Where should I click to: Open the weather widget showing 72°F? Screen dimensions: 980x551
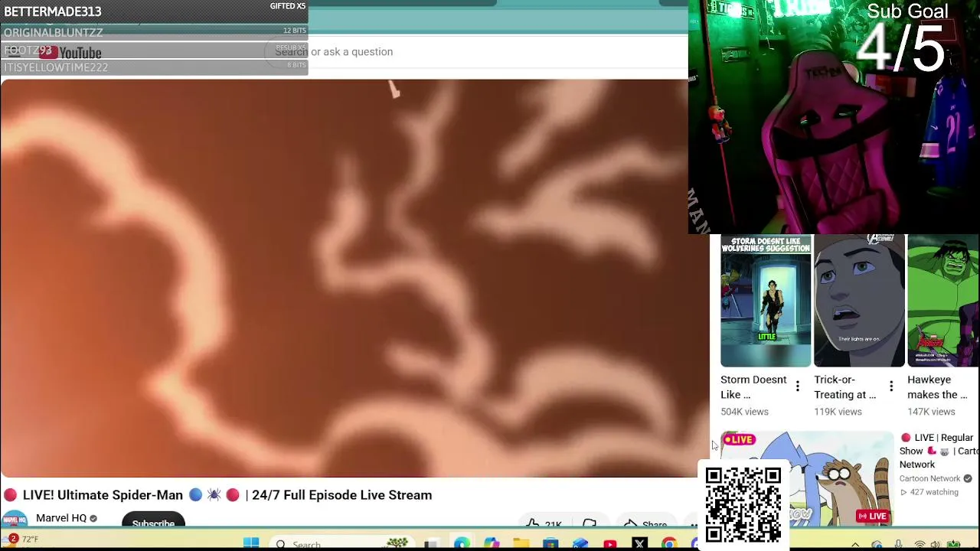(x=21, y=540)
